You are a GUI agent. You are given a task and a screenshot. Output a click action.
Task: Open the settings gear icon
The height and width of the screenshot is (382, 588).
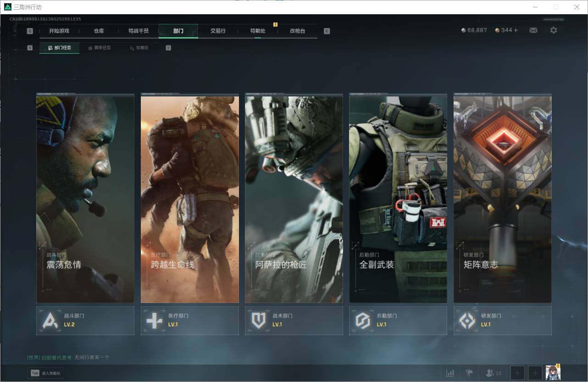(x=554, y=30)
